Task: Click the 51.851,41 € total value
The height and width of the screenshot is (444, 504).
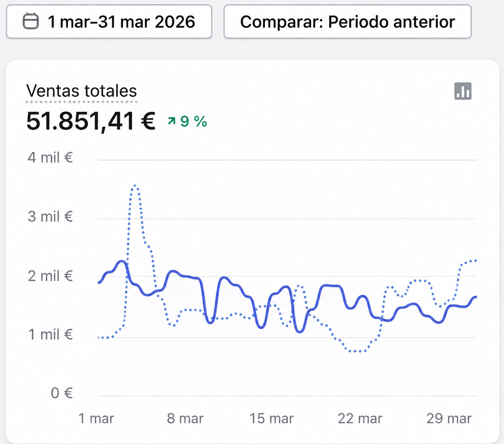Action: [91, 121]
